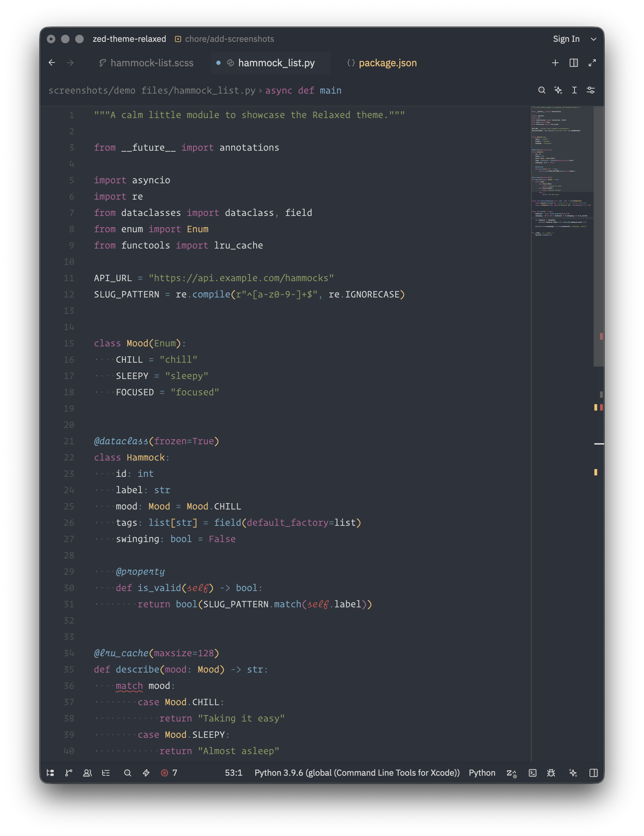Click the '@dataclass' decorator on line 21
The width and height of the screenshot is (644, 836).
coord(121,441)
